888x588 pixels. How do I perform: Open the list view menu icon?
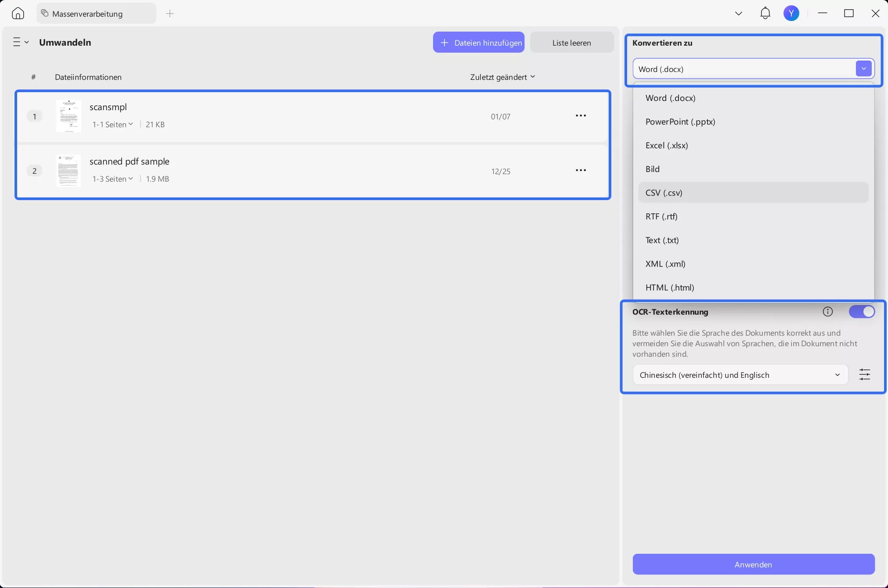(20, 42)
